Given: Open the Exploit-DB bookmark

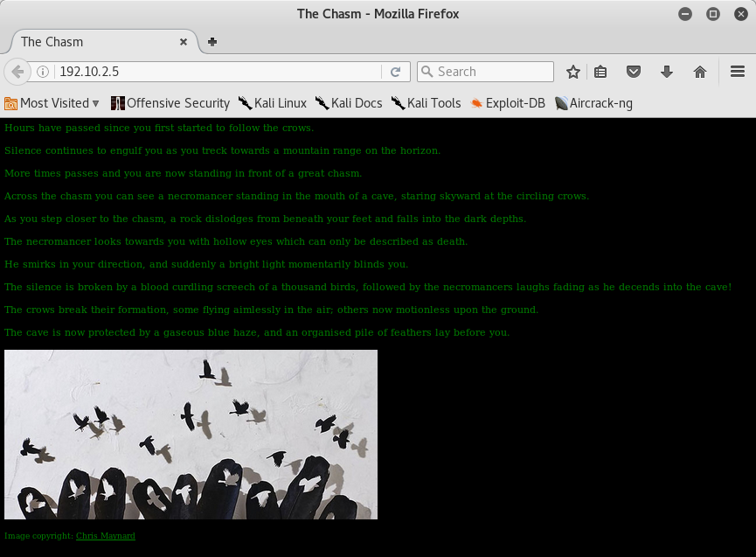Looking at the screenshot, I should [x=507, y=103].
